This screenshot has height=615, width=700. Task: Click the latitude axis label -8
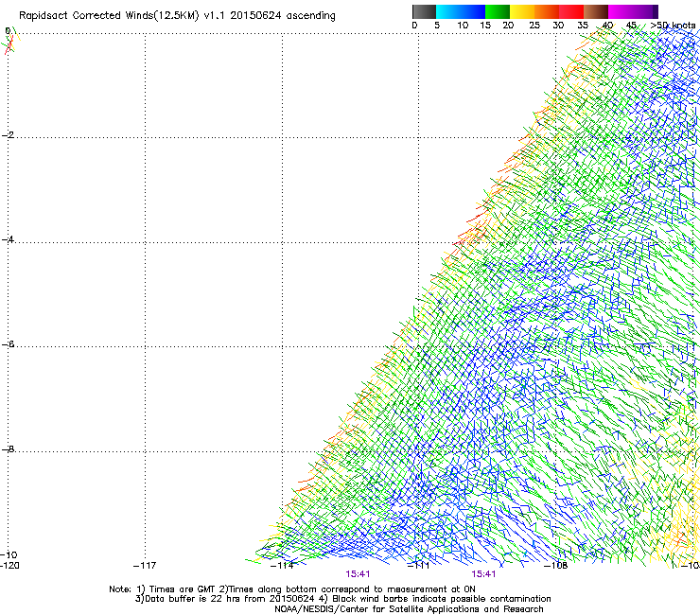pos(9,448)
